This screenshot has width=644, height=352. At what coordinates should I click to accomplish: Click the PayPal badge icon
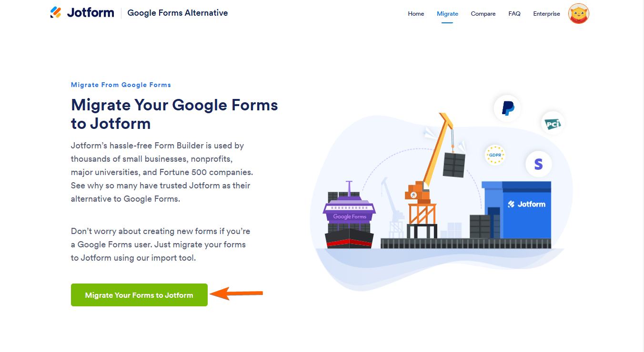pyautogui.click(x=507, y=108)
